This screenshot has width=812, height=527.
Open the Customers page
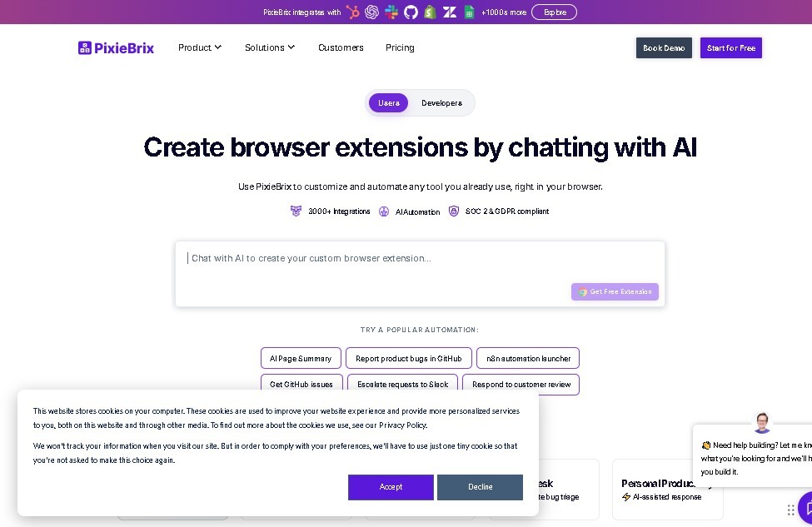tap(341, 47)
